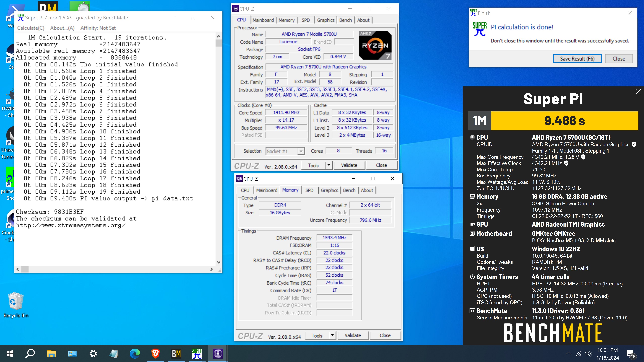Image resolution: width=644 pixels, height=362 pixels.
Task: Click the Checksum: 9831B3EF line
Action: pos(50,212)
